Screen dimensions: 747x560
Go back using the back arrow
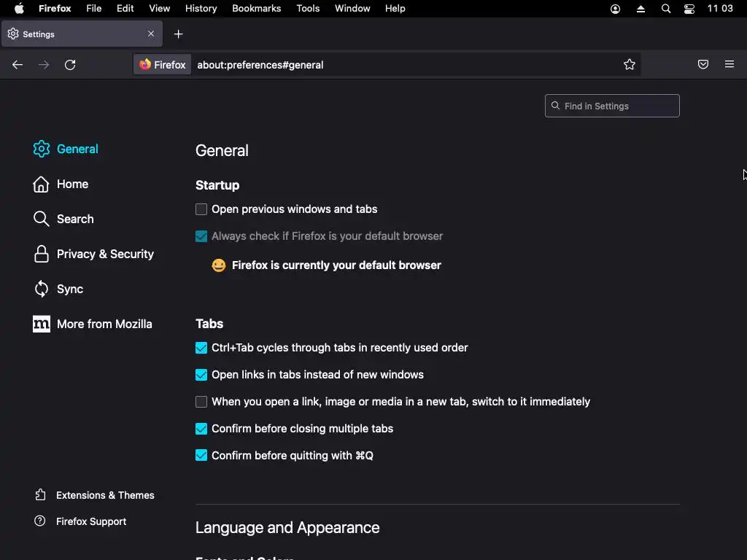tap(18, 65)
